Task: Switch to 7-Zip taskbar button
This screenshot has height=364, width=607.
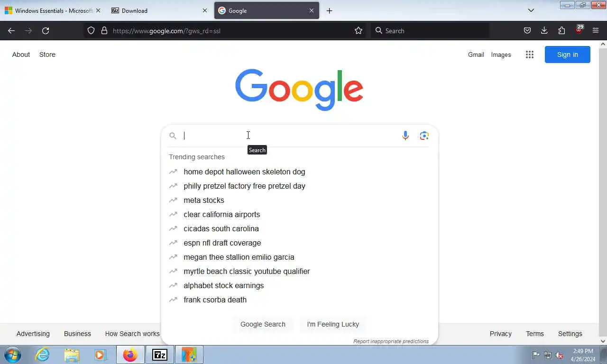Action: 160,355
